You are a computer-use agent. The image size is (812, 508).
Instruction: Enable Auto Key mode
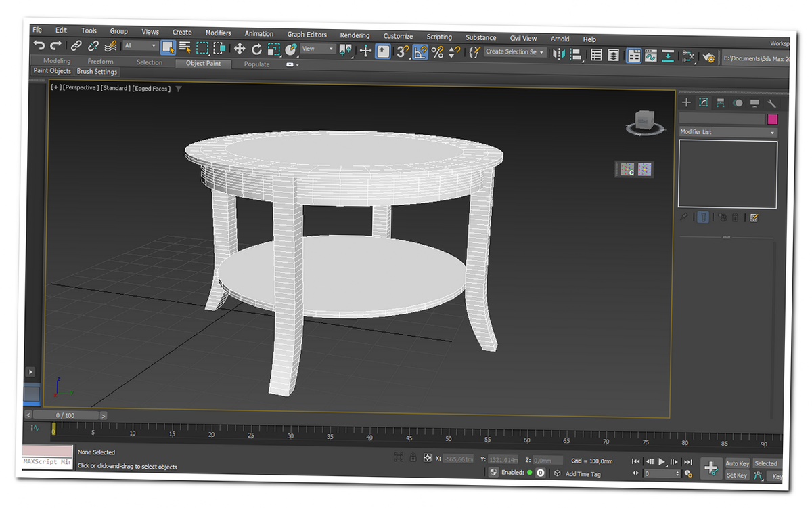(x=737, y=463)
